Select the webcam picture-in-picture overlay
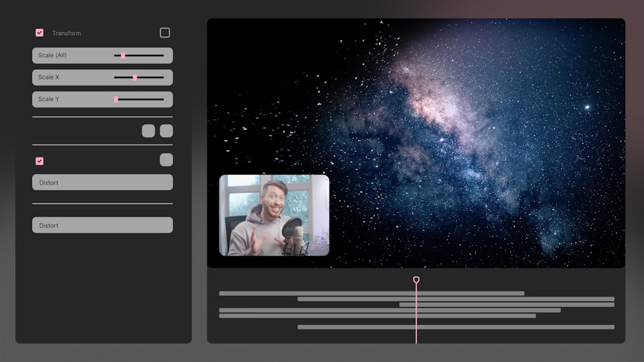Image resolution: width=644 pixels, height=362 pixels. click(x=275, y=215)
